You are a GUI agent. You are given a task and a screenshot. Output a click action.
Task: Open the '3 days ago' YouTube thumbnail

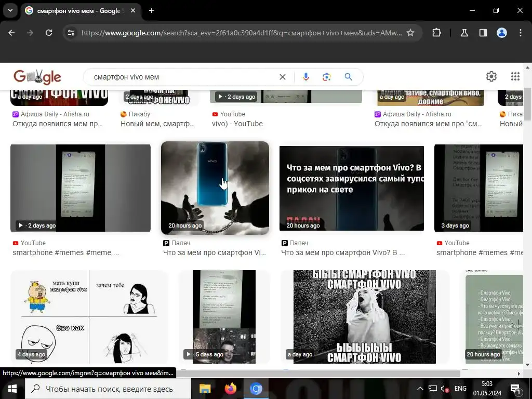tap(478, 188)
